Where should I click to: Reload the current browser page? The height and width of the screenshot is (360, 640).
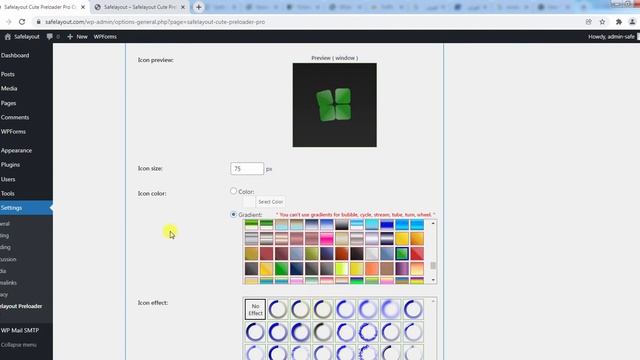22,22
